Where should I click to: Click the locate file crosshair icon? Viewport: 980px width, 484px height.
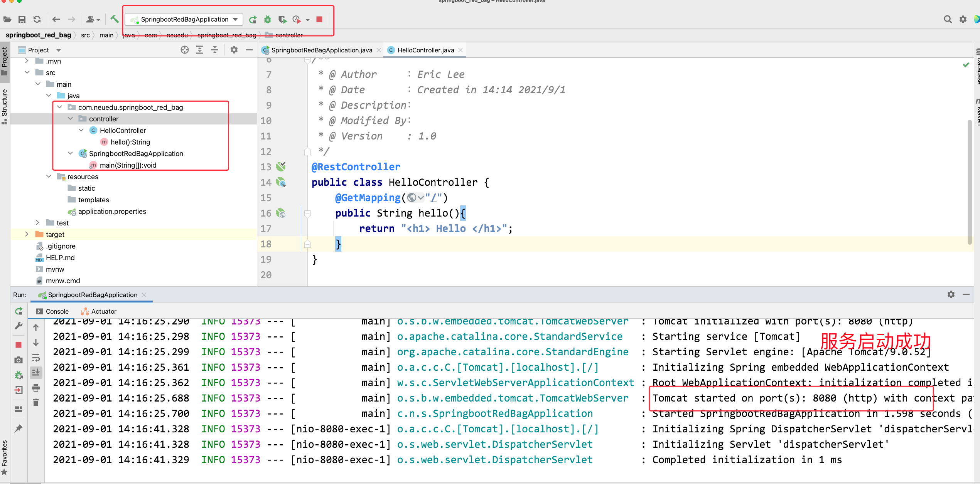coord(185,50)
